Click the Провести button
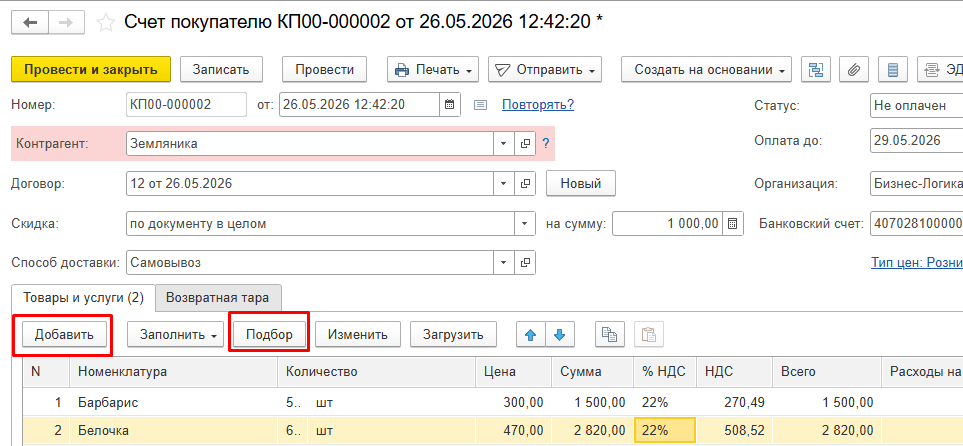 pyautogui.click(x=324, y=69)
